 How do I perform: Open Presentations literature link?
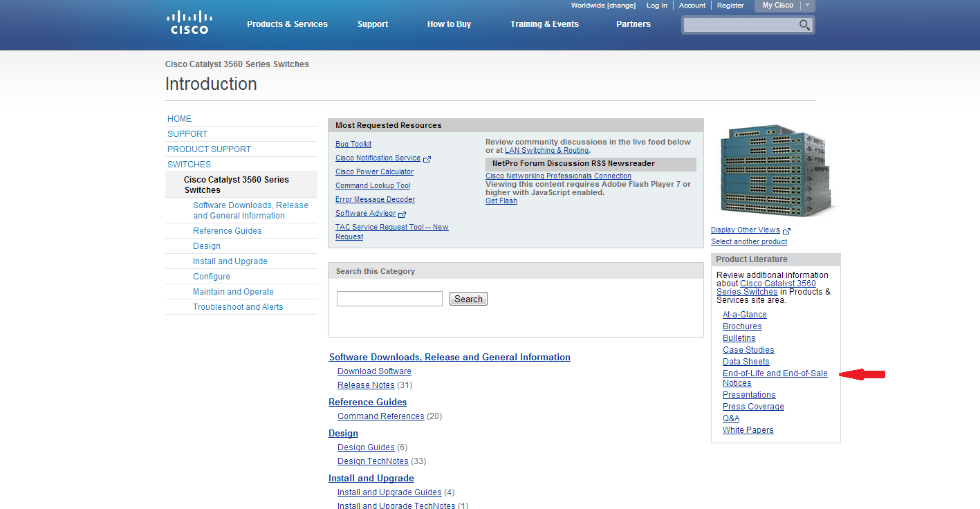749,395
